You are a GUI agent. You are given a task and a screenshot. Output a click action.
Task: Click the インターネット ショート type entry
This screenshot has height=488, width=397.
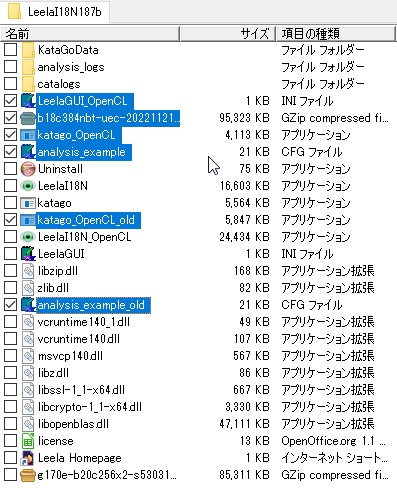pyautogui.click(x=335, y=458)
